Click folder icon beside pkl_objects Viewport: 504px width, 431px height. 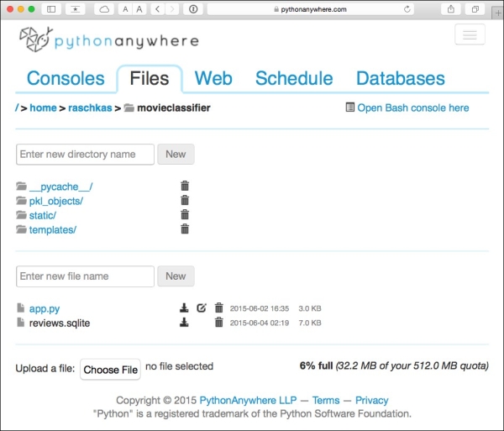pyautogui.click(x=21, y=201)
